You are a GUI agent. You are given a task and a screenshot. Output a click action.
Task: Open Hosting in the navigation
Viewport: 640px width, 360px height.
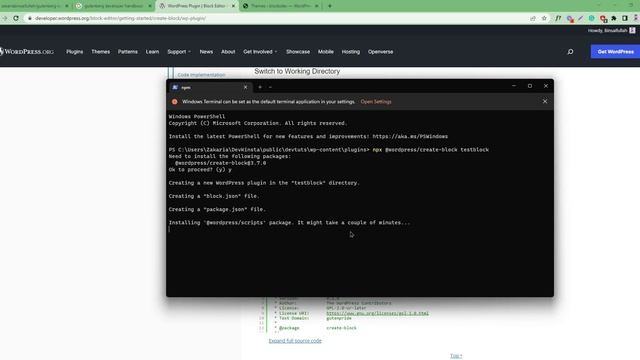[351, 52]
